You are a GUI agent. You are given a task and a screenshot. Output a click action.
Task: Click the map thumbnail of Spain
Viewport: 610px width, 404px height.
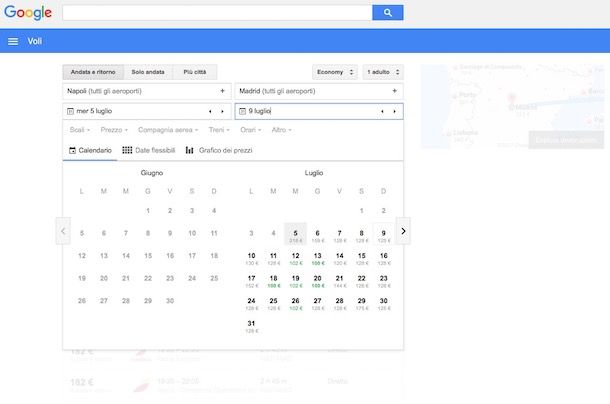512,106
